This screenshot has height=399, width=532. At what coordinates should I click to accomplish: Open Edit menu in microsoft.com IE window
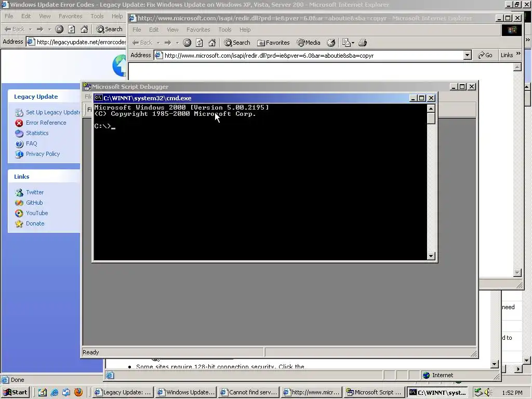coord(154,30)
